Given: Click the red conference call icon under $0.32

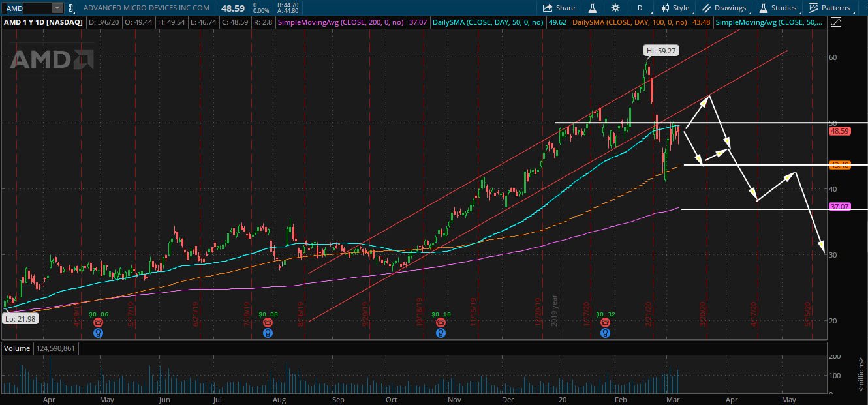Looking at the screenshot, I should pos(606,323).
